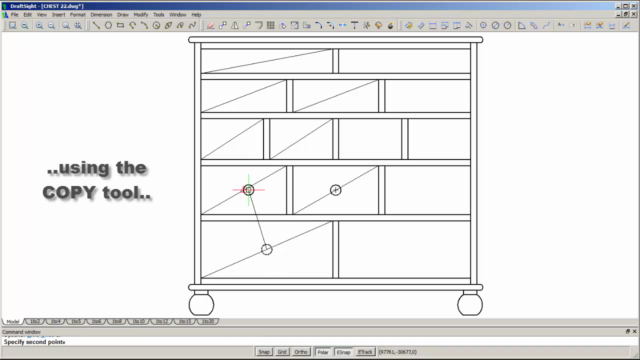Toggle Snap in status bar
The width and height of the screenshot is (640, 360).
point(264,352)
